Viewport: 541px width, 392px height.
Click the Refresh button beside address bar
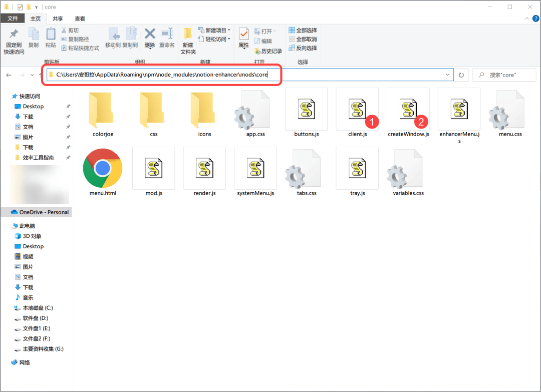click(x=461, y=75)
